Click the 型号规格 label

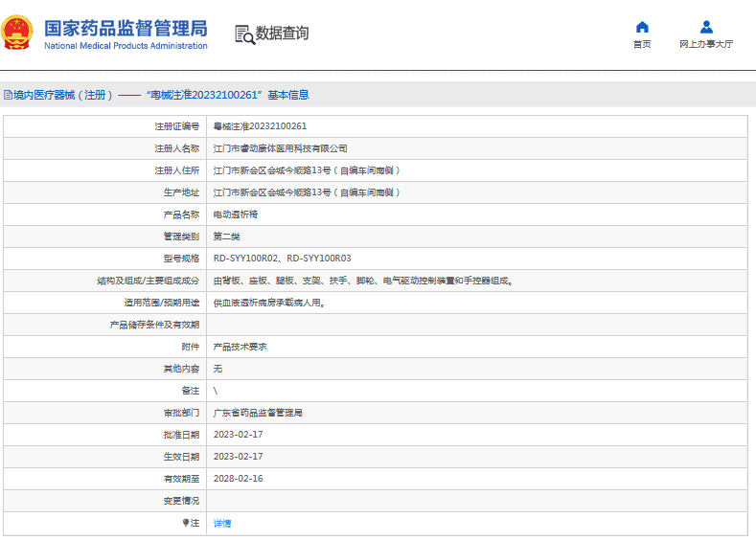coord(181,259)
